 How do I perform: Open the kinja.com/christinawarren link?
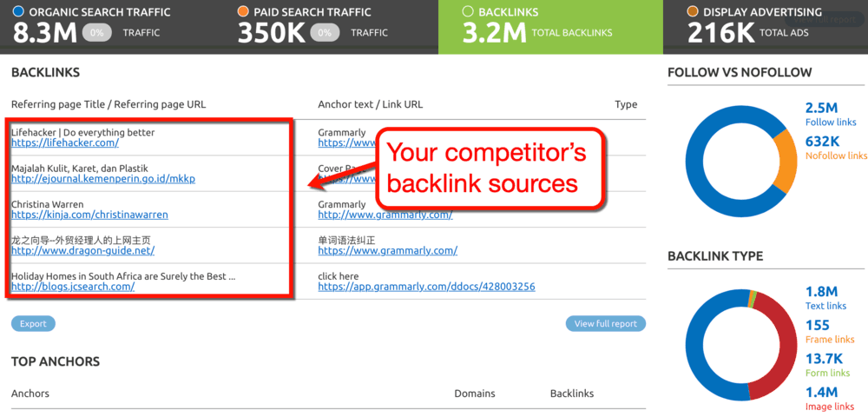89,215
